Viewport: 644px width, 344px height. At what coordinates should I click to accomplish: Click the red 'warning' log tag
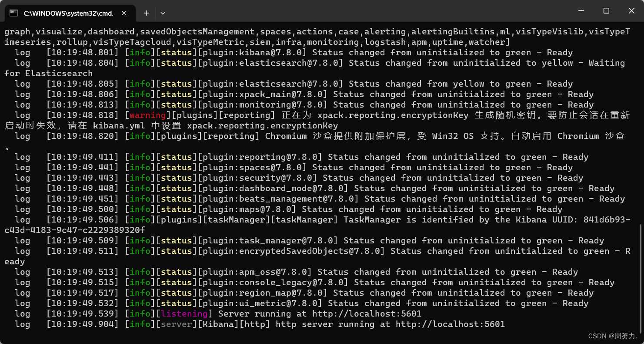click(147, 115)
